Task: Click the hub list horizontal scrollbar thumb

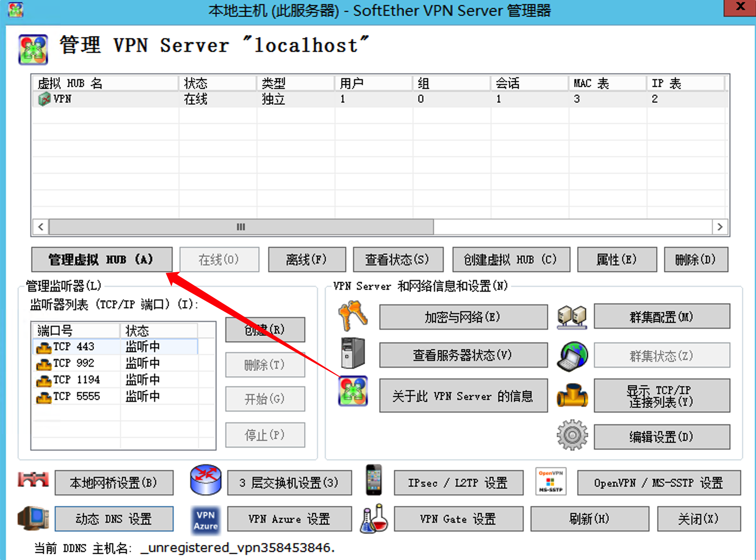Action: (241, 227)
